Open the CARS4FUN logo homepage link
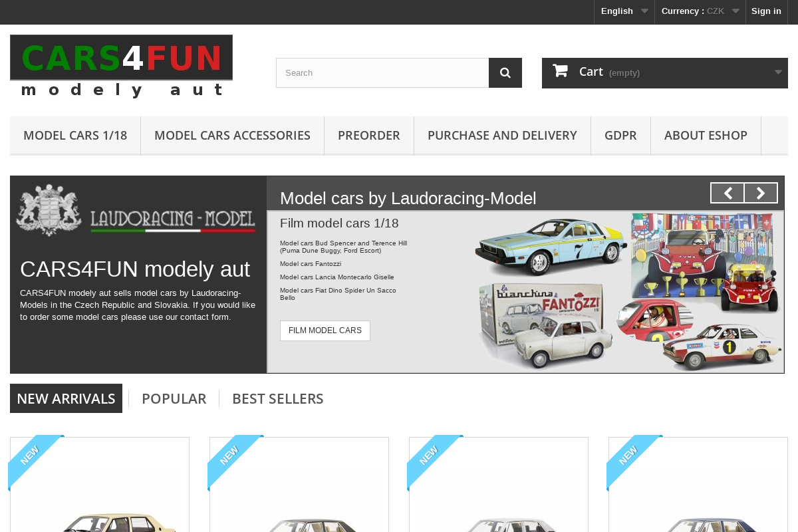 (x=121, y=66)
